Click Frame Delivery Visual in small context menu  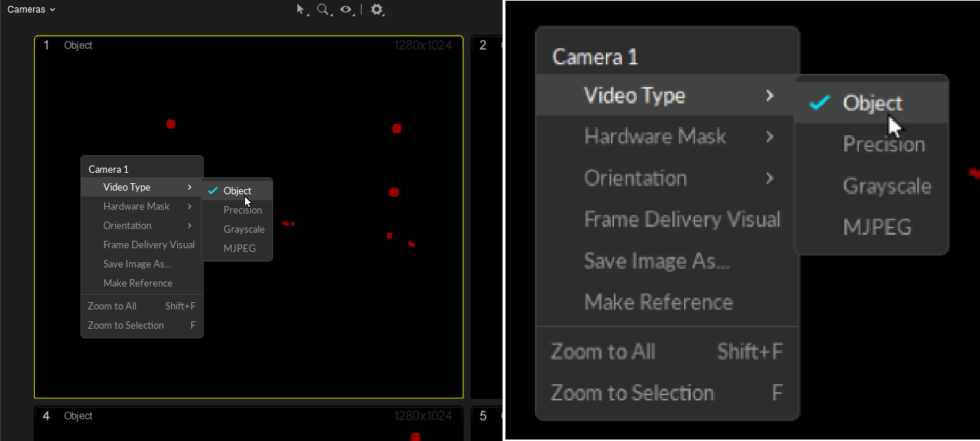[148, 245]
